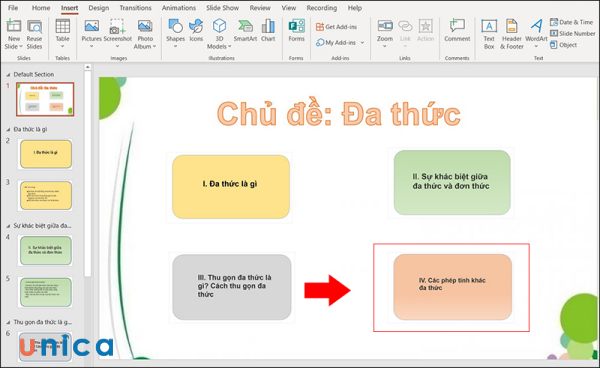Click Get Add-ins
Screen dimensions: 600x368
(x=336, y=27)
